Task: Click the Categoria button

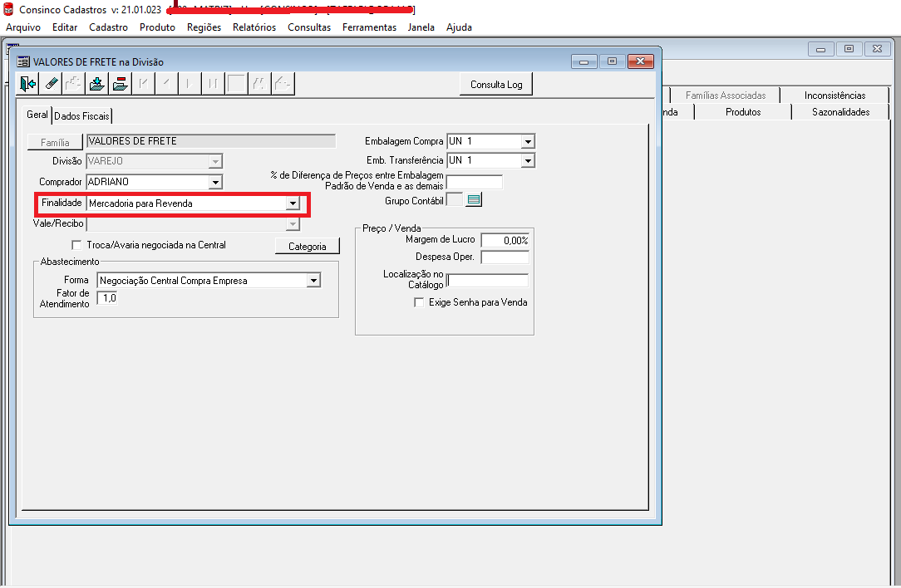Action: tap(308, 247)
